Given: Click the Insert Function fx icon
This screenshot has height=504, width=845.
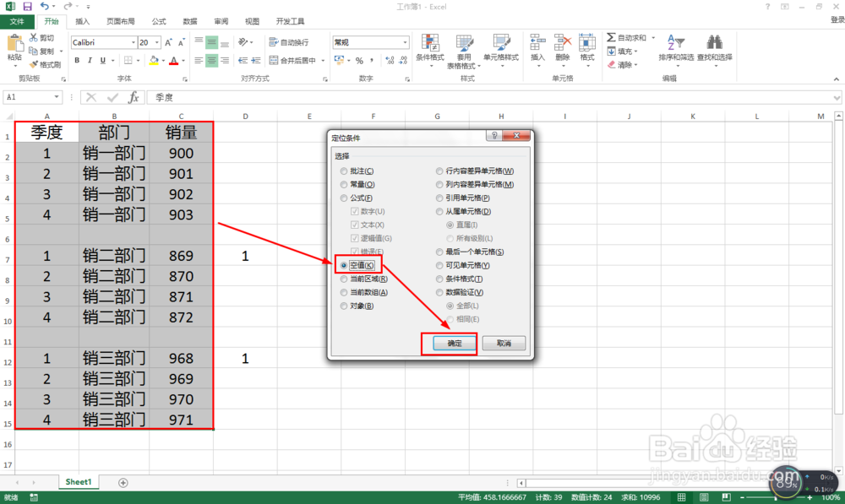Looking at the screenshot, I should pyautogui.click(x=134, y=97).
